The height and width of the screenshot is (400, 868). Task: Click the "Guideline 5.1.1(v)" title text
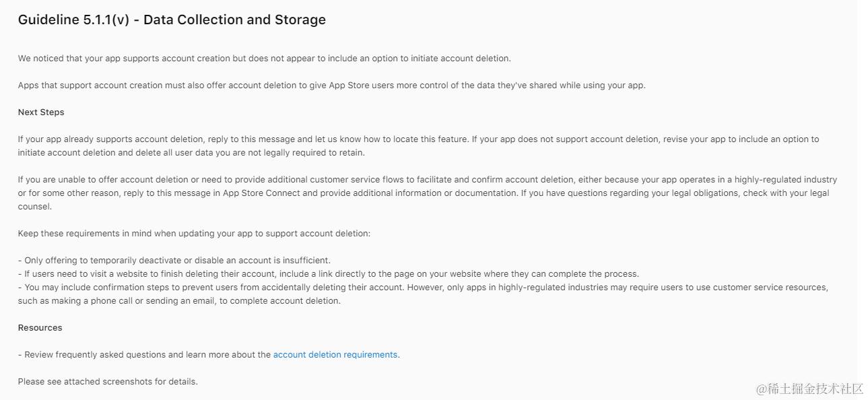73,20
